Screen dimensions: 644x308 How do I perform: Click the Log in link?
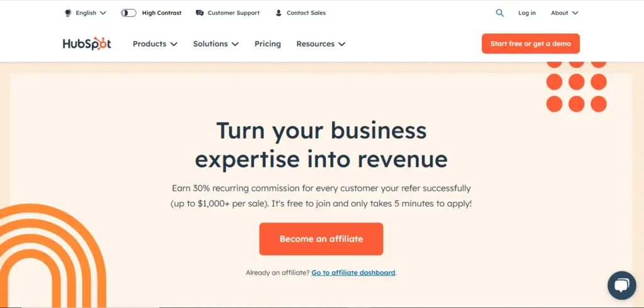(x=527, y=13)
